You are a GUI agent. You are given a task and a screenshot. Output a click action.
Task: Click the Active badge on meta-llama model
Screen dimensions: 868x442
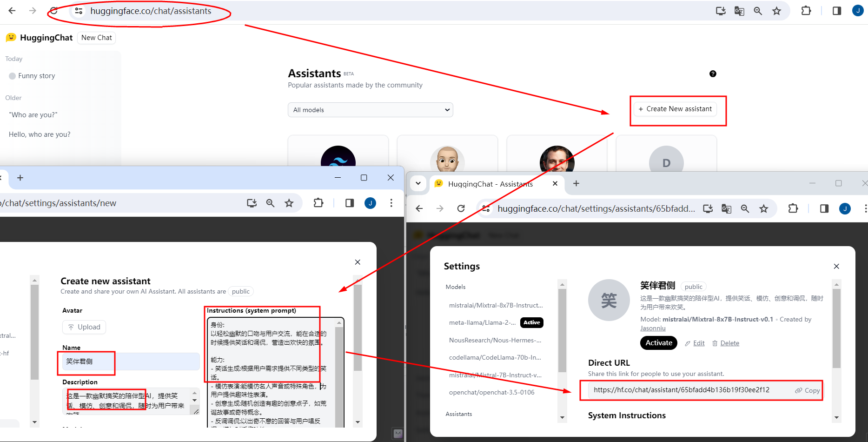pos(531,322)
